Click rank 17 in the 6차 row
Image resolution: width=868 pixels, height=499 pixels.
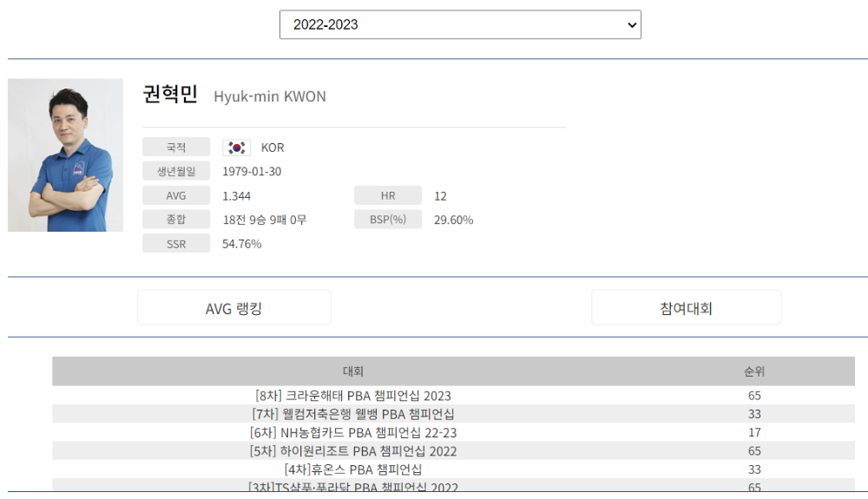pos(754,432)
